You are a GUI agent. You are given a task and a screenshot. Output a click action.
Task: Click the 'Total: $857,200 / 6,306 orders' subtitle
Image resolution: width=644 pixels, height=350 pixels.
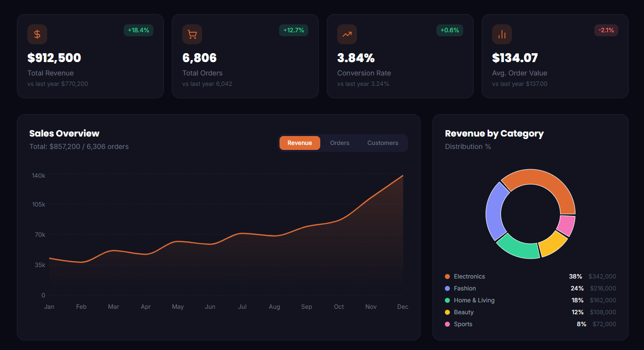(x=79, y=146)
